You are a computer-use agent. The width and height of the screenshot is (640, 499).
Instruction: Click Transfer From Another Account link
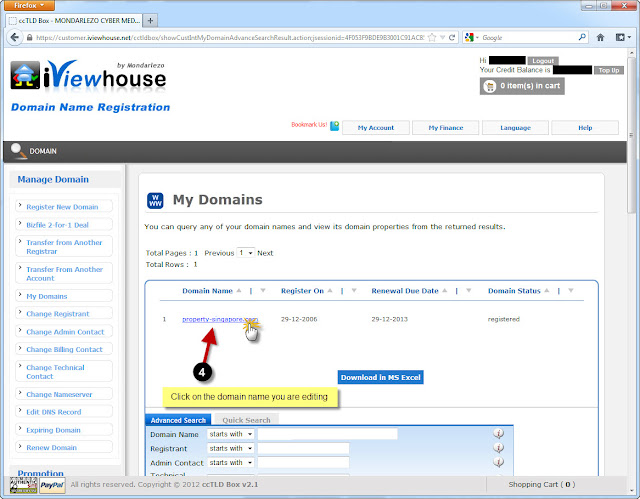[x=64, y=274]
